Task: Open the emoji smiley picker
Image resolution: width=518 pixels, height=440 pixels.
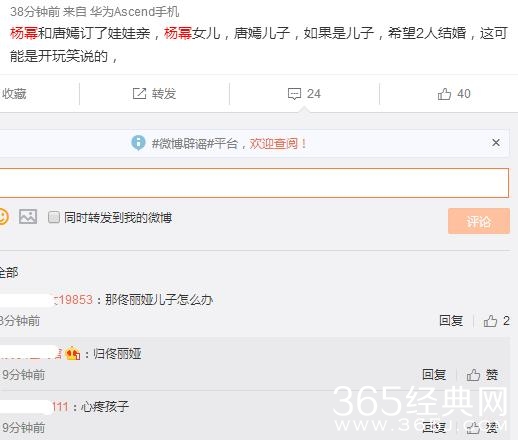Action: click(x=3, y=217)
